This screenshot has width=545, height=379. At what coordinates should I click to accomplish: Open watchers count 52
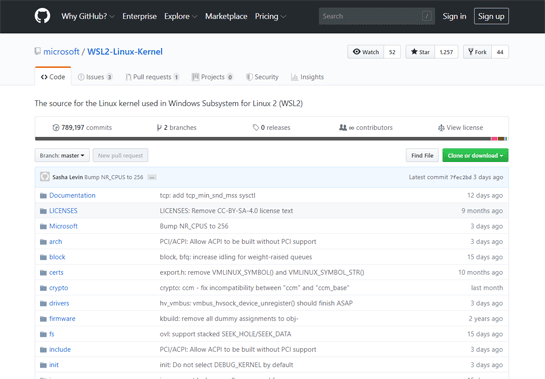click(392, 52)
